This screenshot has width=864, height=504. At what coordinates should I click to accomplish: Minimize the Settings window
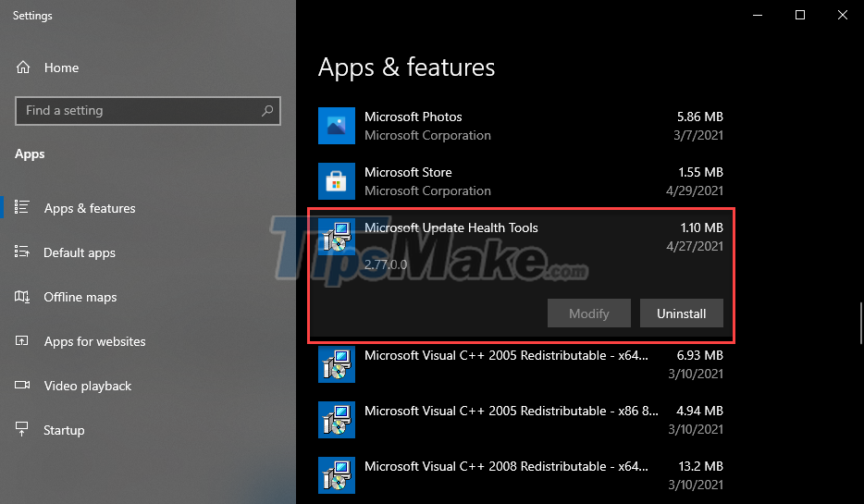click(x=758, y=16)
